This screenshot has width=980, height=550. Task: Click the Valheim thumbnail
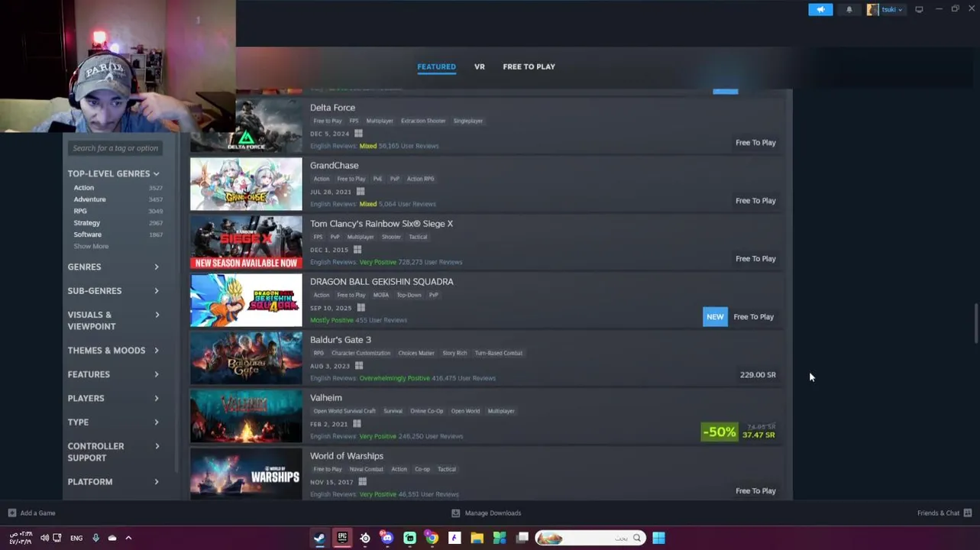pos(246,416)
